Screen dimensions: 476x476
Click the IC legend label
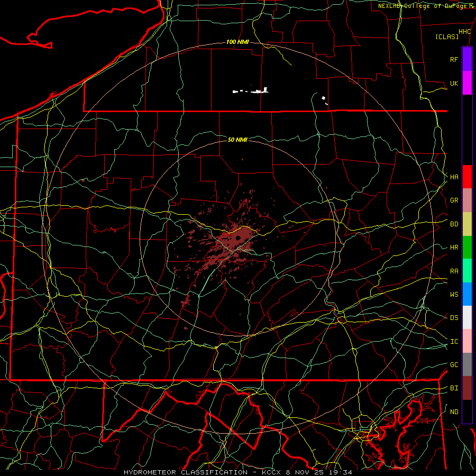click(454, 342)
